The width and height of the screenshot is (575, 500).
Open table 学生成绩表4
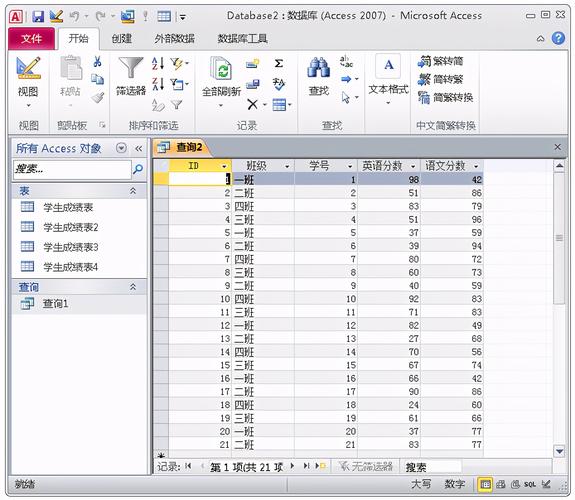pos(71,267)
